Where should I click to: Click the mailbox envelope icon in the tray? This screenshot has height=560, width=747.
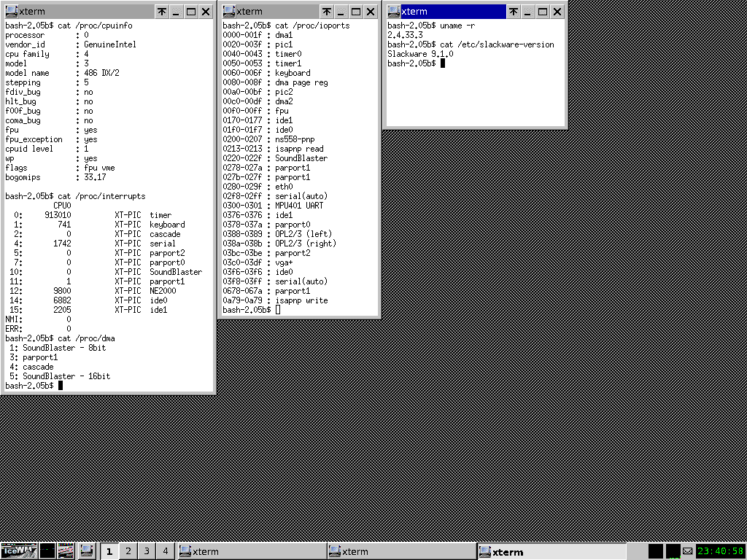point(688,551)
